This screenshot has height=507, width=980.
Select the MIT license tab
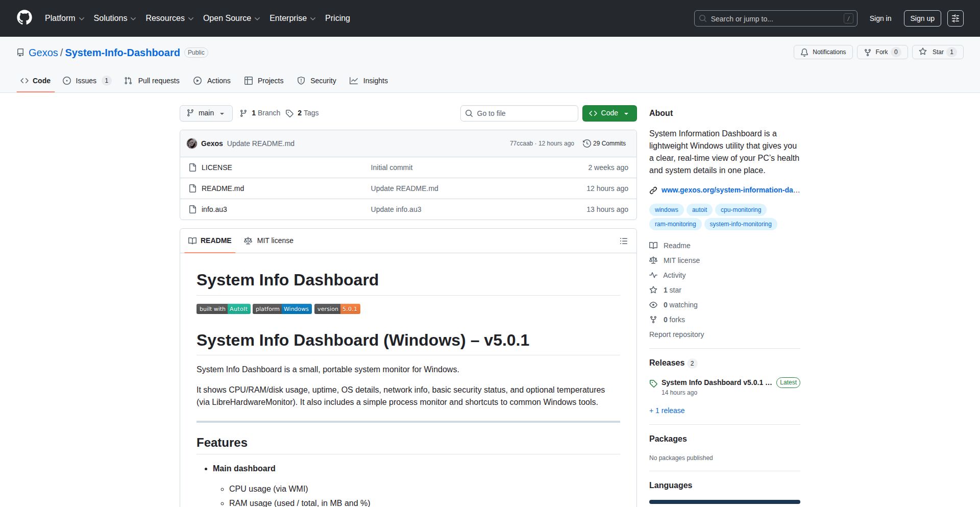(269, 241)
